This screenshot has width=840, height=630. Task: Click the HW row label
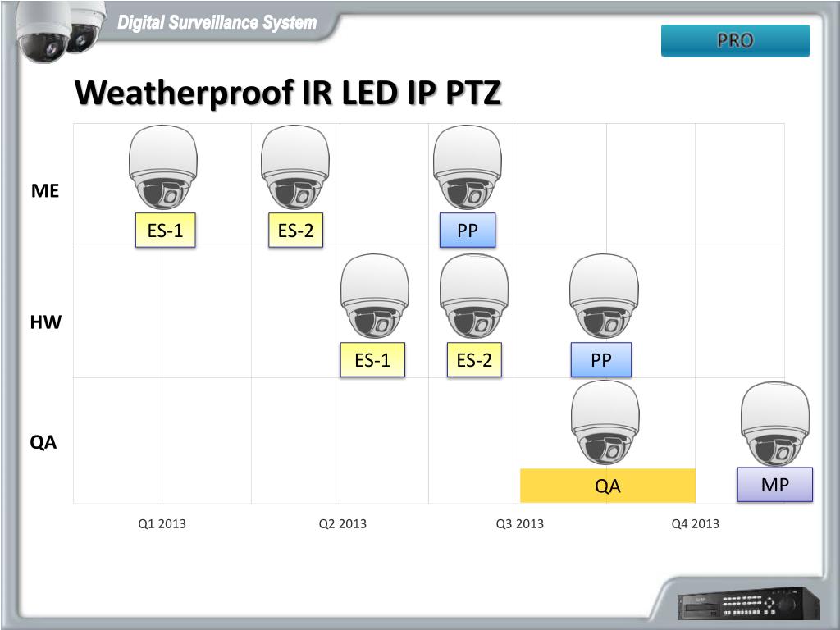46,322
